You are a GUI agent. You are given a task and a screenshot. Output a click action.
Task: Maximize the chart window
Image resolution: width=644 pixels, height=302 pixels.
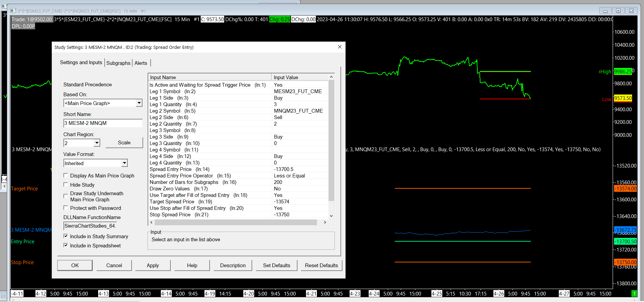click(618, 11)
